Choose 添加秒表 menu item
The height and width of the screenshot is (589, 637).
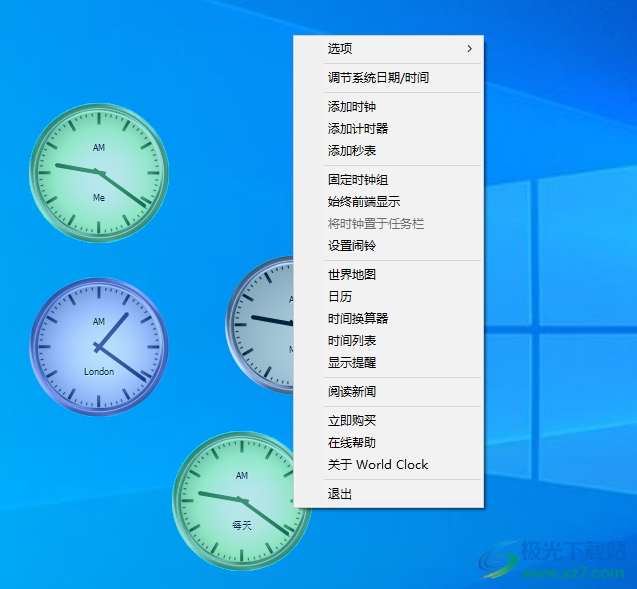(388, 151)
